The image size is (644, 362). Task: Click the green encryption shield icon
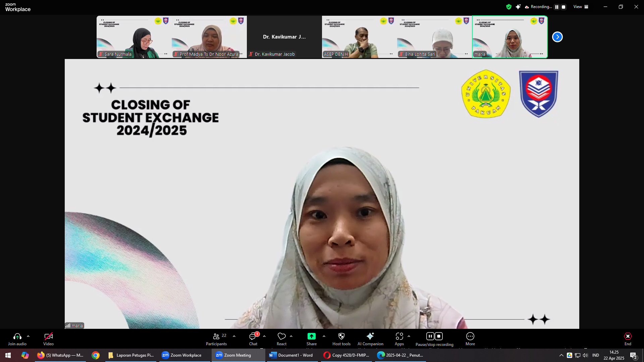509,7
